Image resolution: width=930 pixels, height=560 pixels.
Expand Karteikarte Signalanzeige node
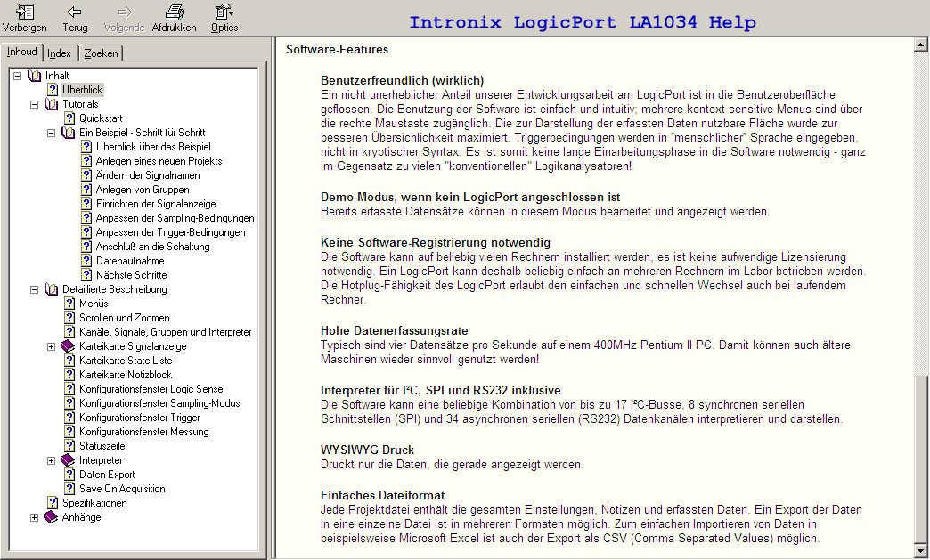[x=51, y=346]
